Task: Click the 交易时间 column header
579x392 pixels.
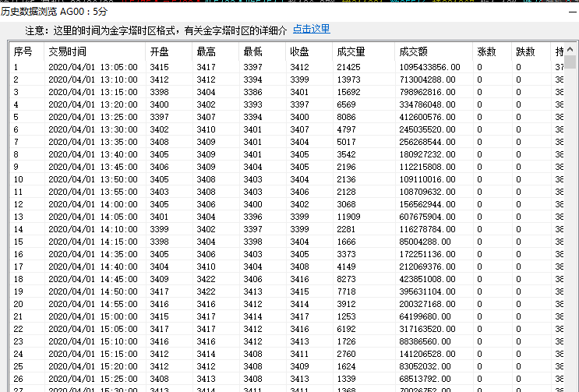Action: click(95, 51)
